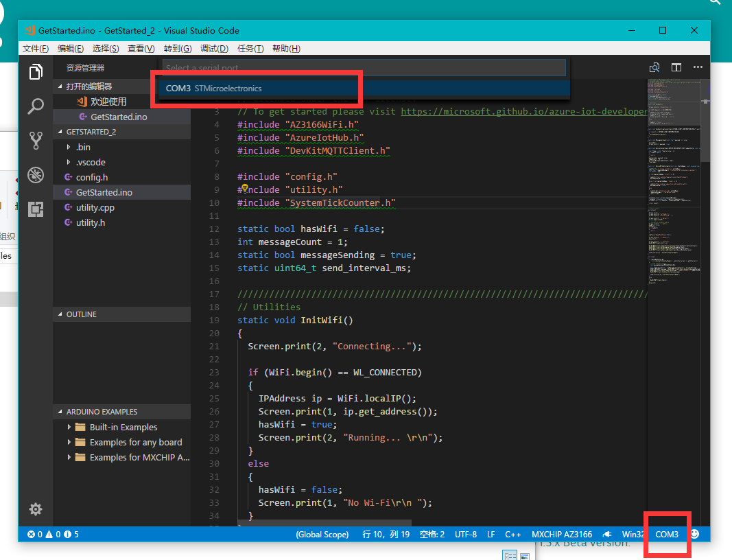
Task: Click the Find in Files editor icon
Action: click(x=654, y=67)
